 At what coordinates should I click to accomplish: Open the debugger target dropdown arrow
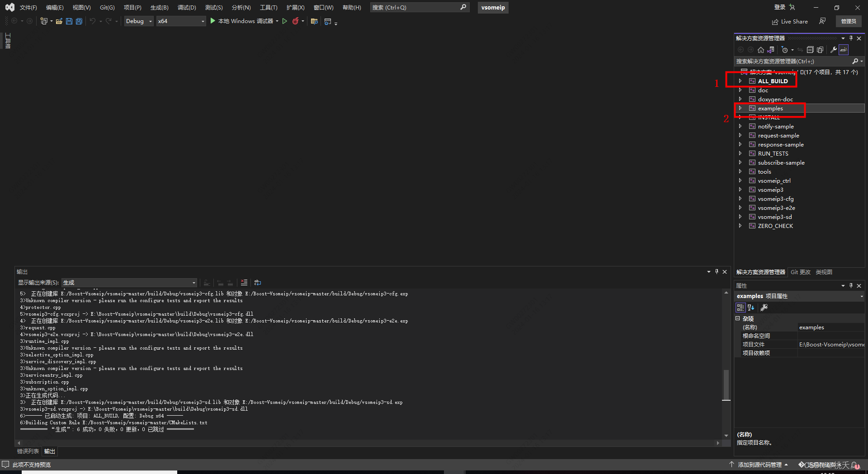pos(277,21)
